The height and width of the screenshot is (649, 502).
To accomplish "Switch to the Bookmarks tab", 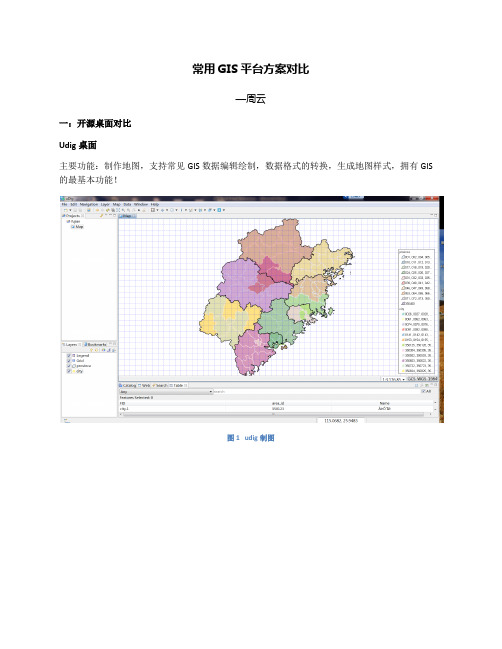I will 96,344.
